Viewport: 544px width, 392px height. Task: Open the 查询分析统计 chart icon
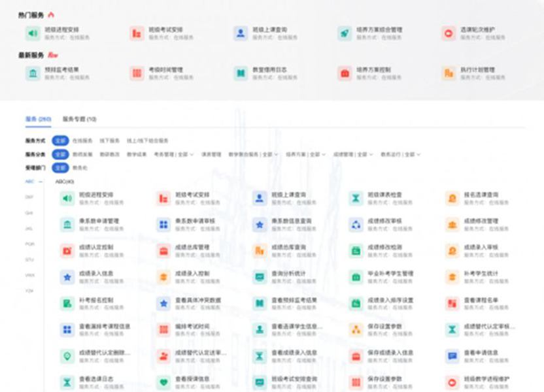click(260, 277)
